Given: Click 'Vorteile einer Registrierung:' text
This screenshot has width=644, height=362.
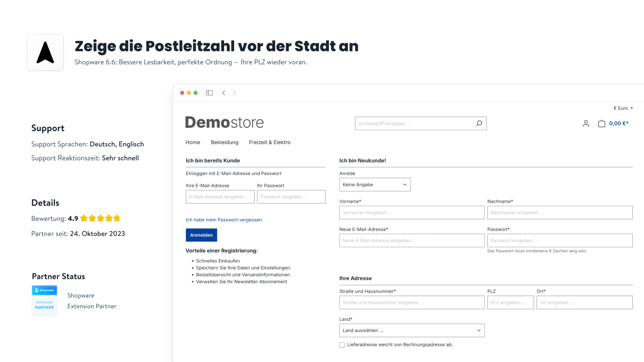Looking at the screenshot, I should tap(222, 251).
